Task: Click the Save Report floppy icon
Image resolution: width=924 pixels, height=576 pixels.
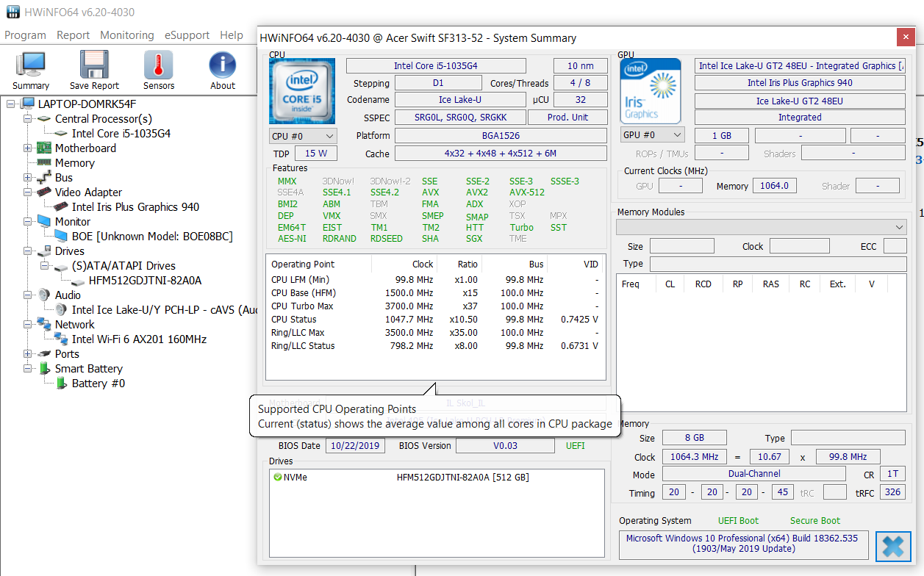Action: point(94,65)
